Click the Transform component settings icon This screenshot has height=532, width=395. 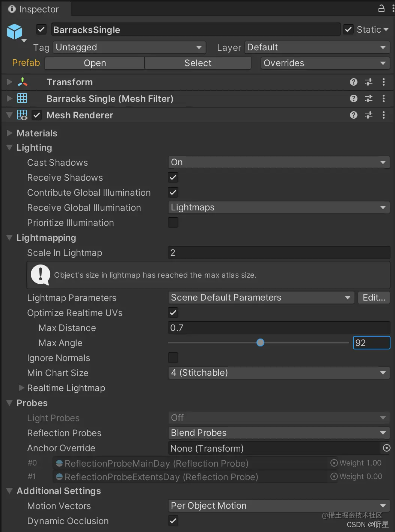coord(368,82)
